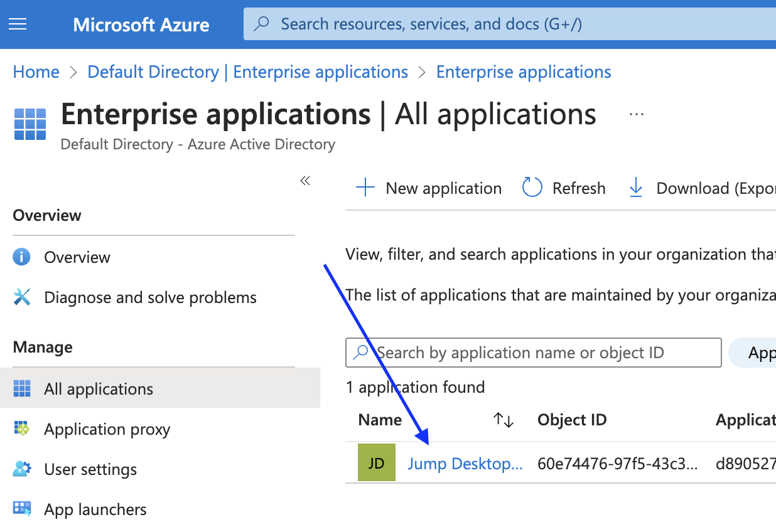Open the hamburger portal menu
The height and width of the screenshot is (532, 776).
[18, 24]
